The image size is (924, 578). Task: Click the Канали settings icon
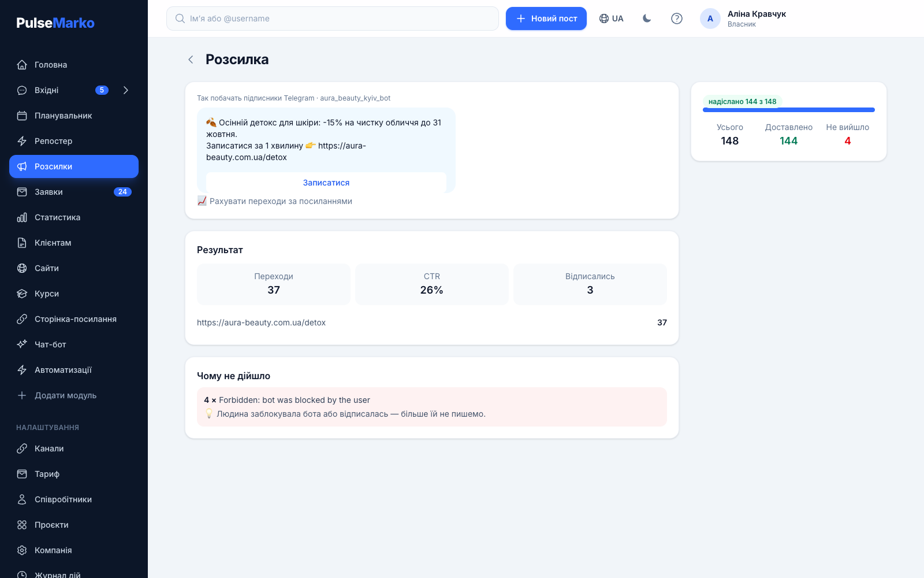22,449
